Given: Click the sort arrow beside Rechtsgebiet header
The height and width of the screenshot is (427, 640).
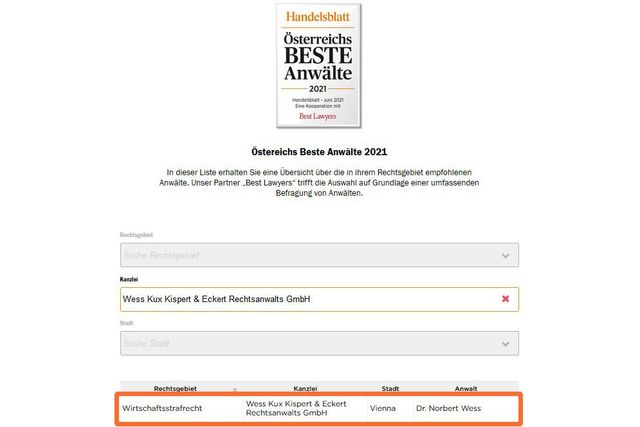Looking at the screenshot, I should pyautogui.click(x=235, y=390).
